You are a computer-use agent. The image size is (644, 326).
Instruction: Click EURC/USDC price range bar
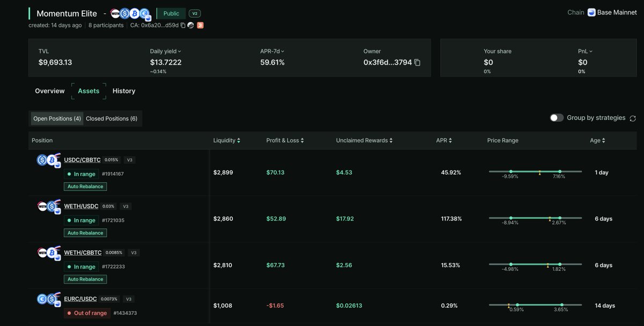pyautogui.click(x=535, y=305)
